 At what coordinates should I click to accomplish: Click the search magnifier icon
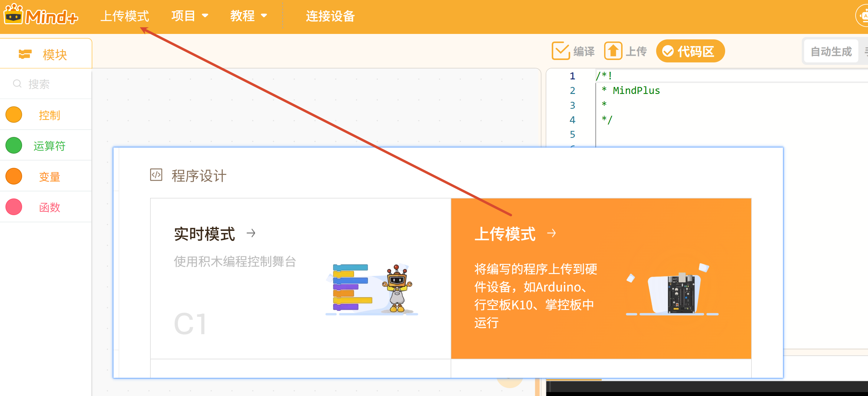[x=17, y=84]
